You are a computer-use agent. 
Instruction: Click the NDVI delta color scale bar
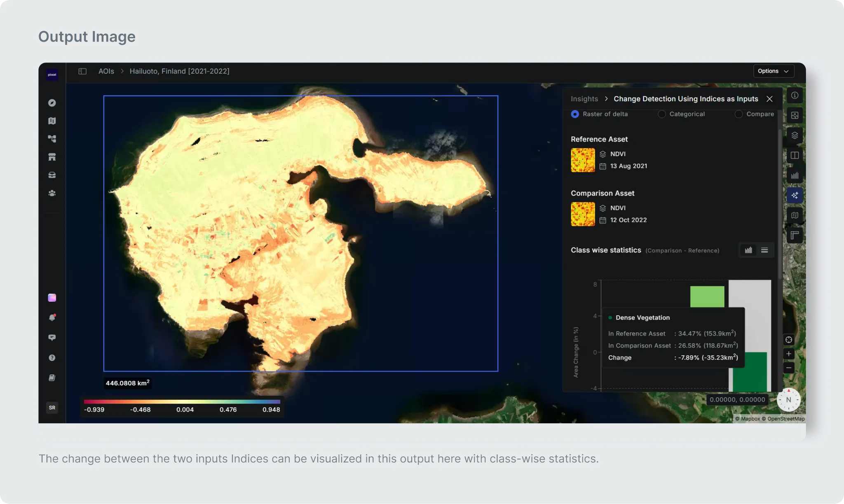click(x=182, y=401)
